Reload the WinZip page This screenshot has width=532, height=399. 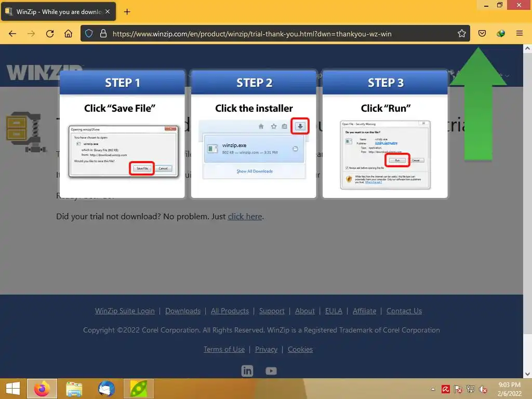click(x=50, y=34)
